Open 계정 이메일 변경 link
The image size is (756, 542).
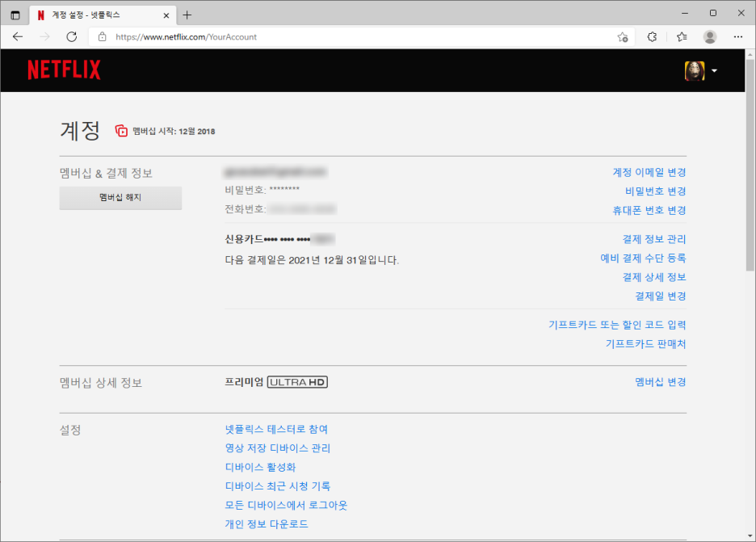[x=649, y=172]
